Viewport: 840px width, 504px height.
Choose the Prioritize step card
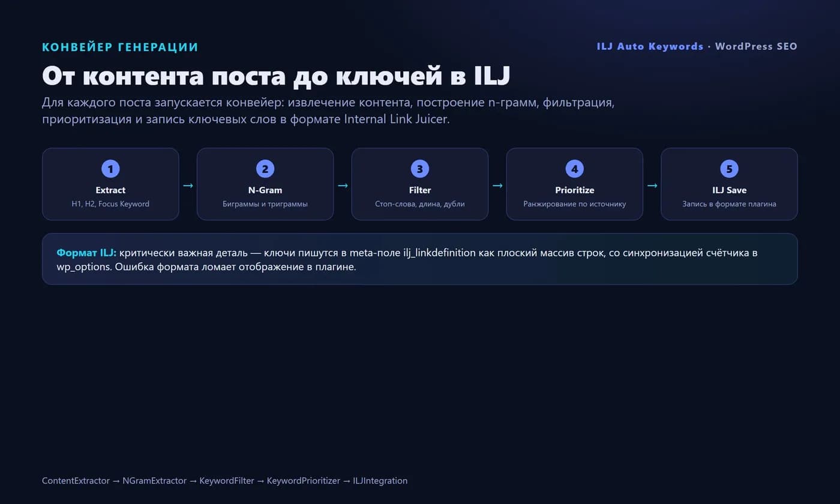pos(575,184)
